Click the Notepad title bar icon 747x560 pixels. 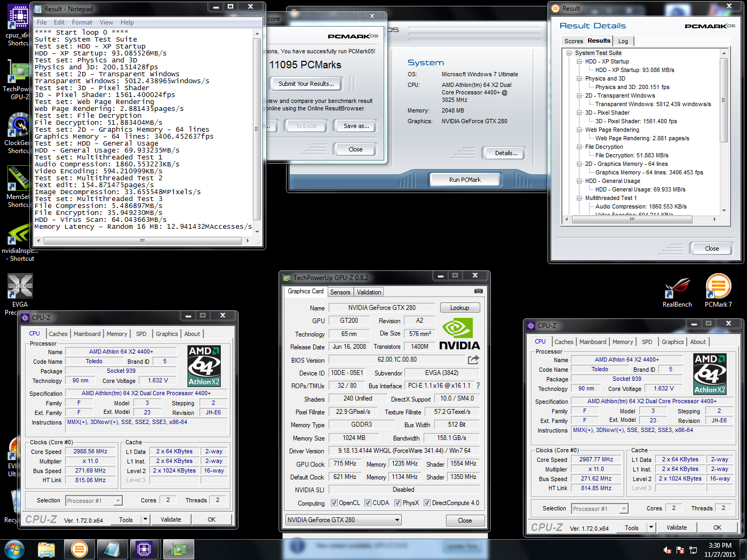tap(37, 9)
